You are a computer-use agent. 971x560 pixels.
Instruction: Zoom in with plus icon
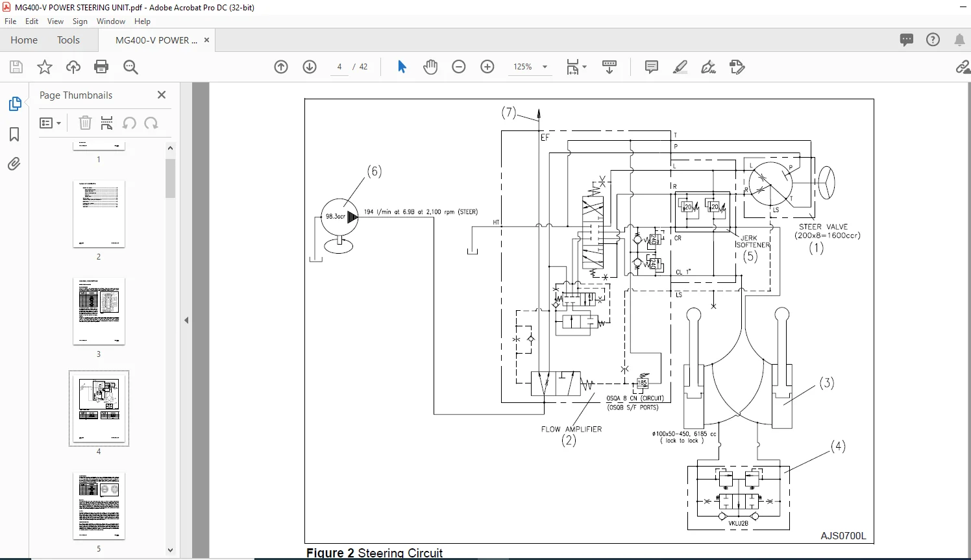(x=487, y=67)
